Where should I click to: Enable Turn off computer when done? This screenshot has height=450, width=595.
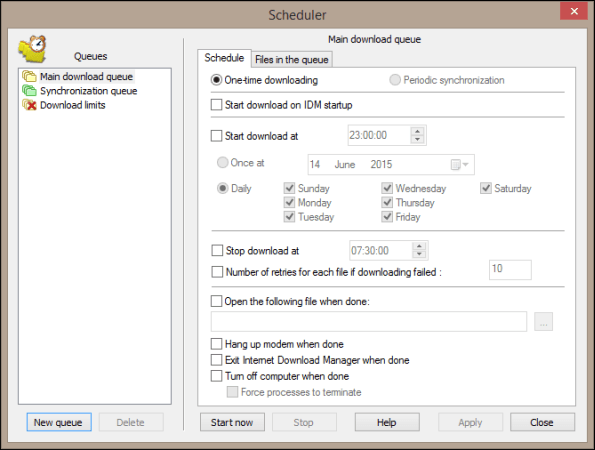216,376
